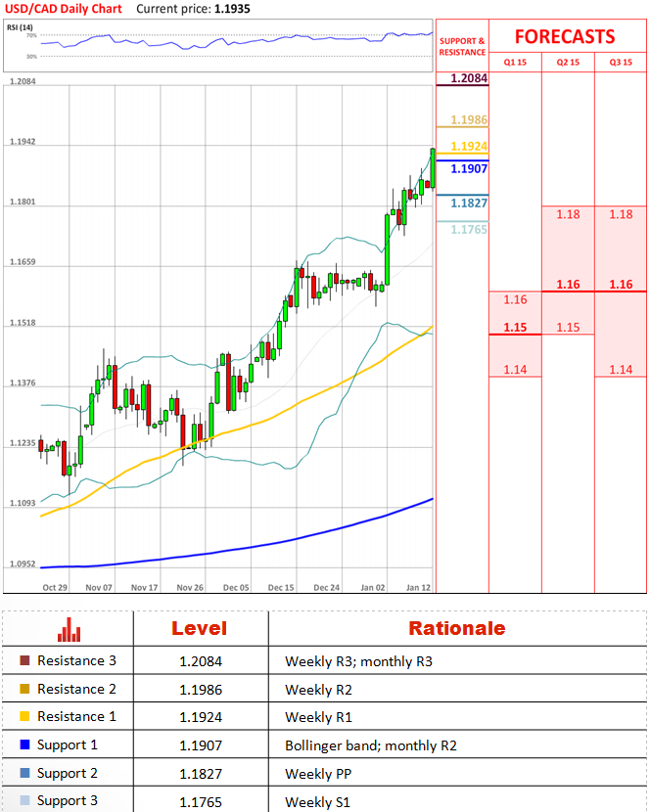Click the 1.14 forecast in Q3 15 column

[x=621, y=369]
